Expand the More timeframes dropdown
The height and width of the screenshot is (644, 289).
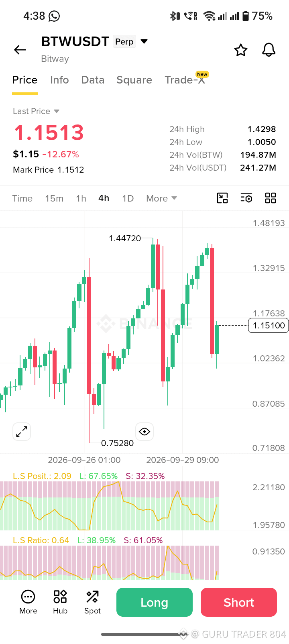pos(161,198)
